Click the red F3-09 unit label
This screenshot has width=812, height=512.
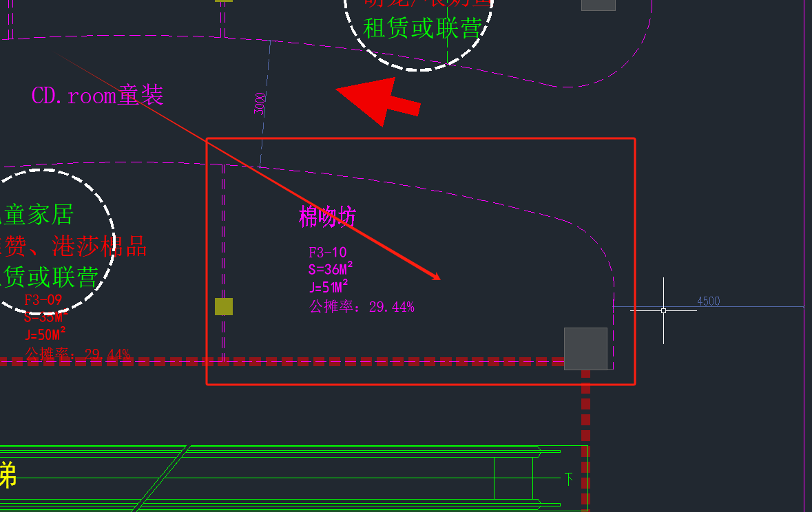(x=43, y=300)
